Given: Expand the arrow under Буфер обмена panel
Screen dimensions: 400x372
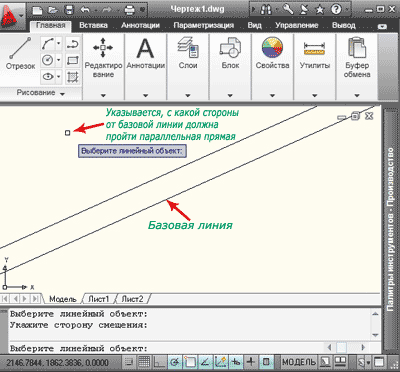Looking at the screenshot, I should (357, 95).
